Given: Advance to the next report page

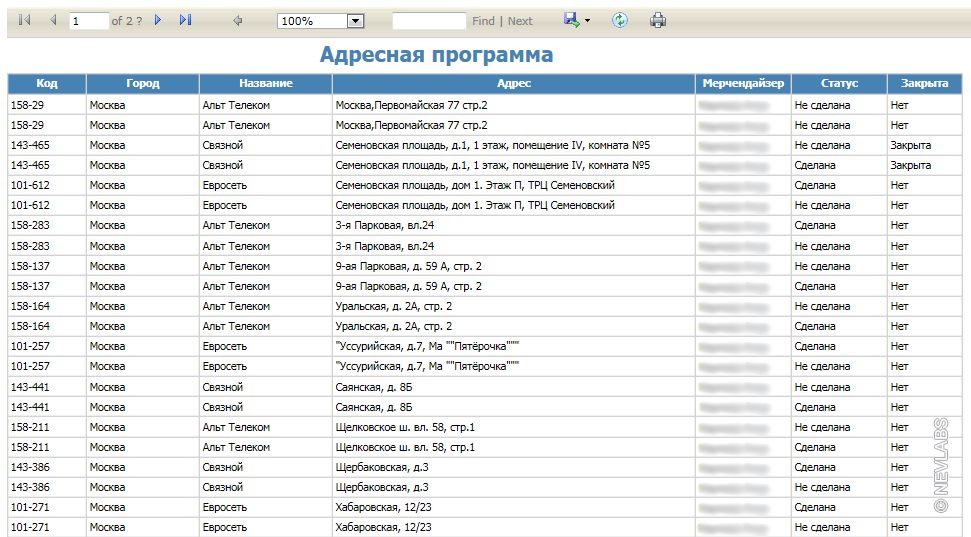Looking at the screenshot, I should point(158,20).
